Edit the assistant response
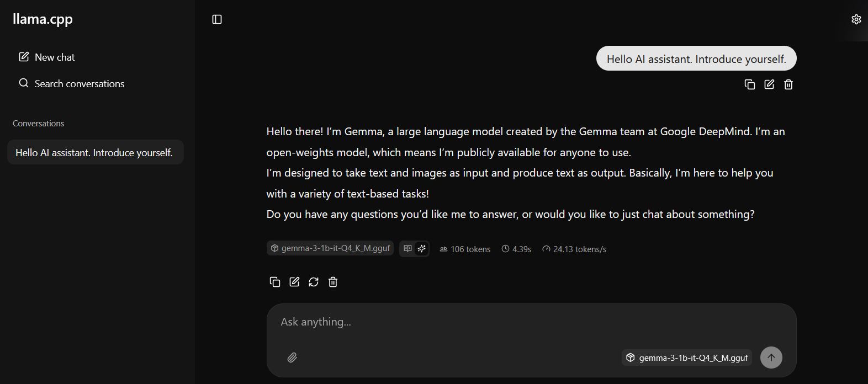This screenshot has width=868, height=384. pyautogui.click(x=294, y=282)
